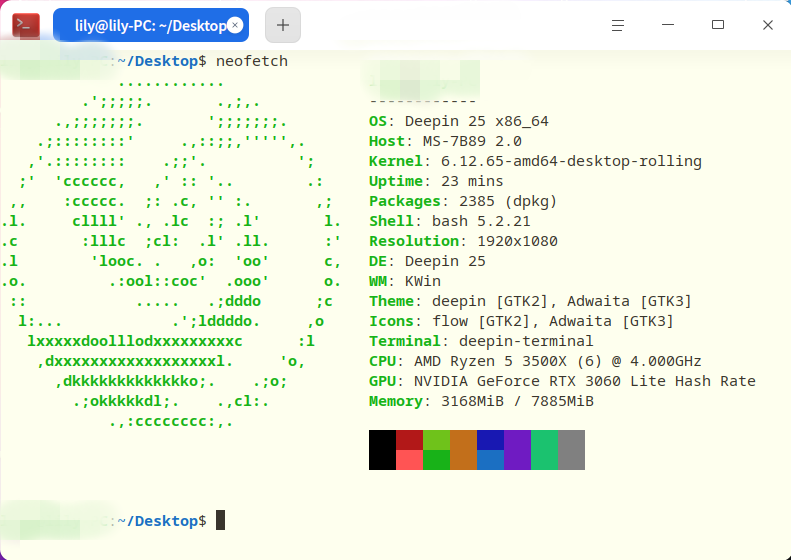Minimize the terminal window
The height and width of the screenshot is (560, 791).
pyautogui.click(x=668, y=25)
